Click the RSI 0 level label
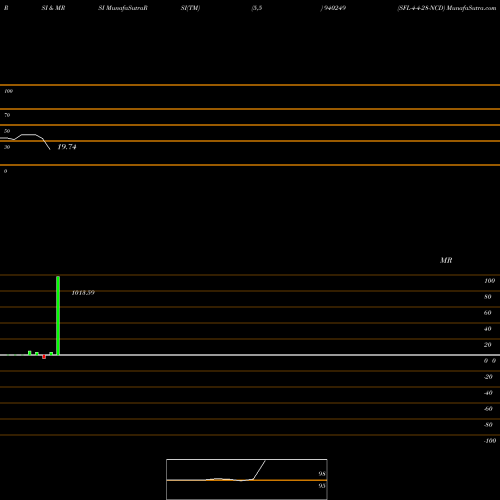The width and height of the screenshot is (500, 500). [x=6, y=171]
